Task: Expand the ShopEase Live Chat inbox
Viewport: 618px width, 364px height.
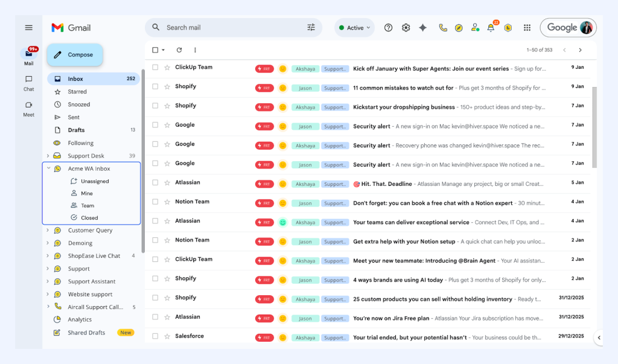Action: click(x=48, y=256)
